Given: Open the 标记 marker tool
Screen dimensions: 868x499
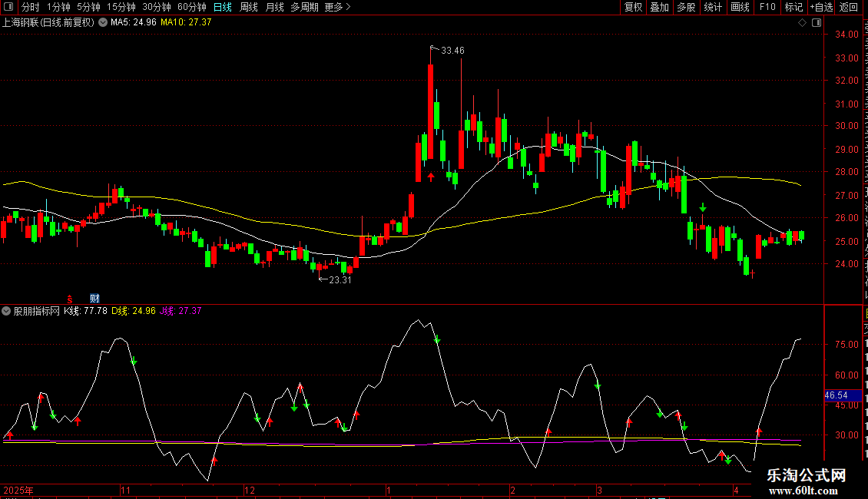Looking at the screenshot, I should (793, 7).
